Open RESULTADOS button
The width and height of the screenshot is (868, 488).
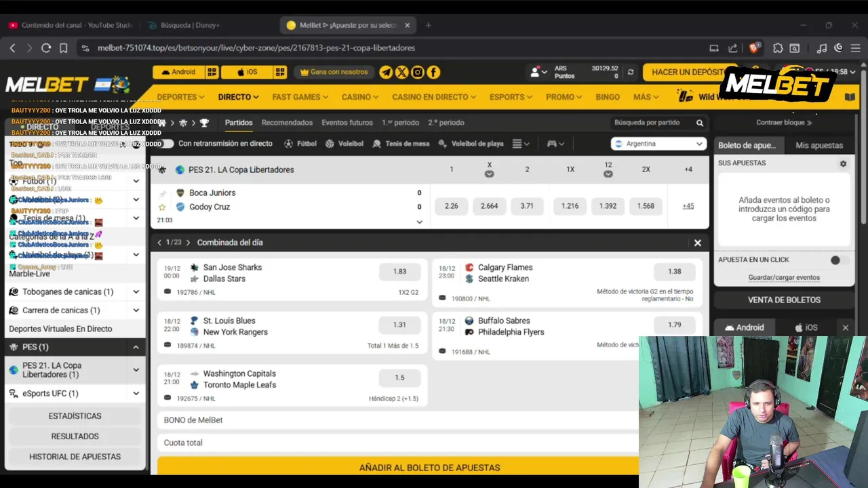75,436
